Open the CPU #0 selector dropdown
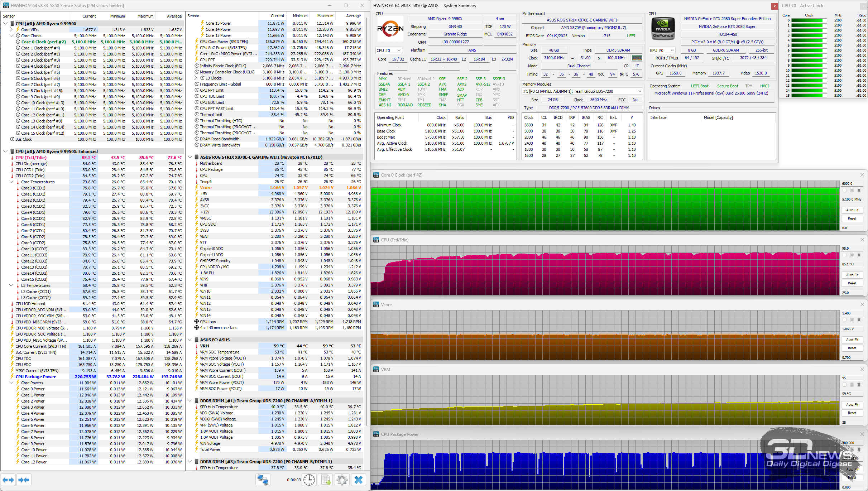This screenshot has height=491, width=868. pyautogui.click(x=389, y=50)
